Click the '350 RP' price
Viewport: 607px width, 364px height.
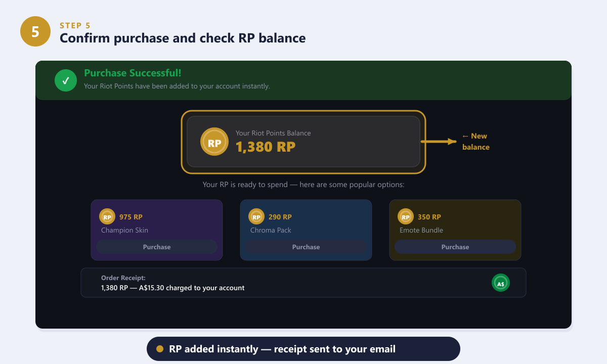tap(429, 217)
